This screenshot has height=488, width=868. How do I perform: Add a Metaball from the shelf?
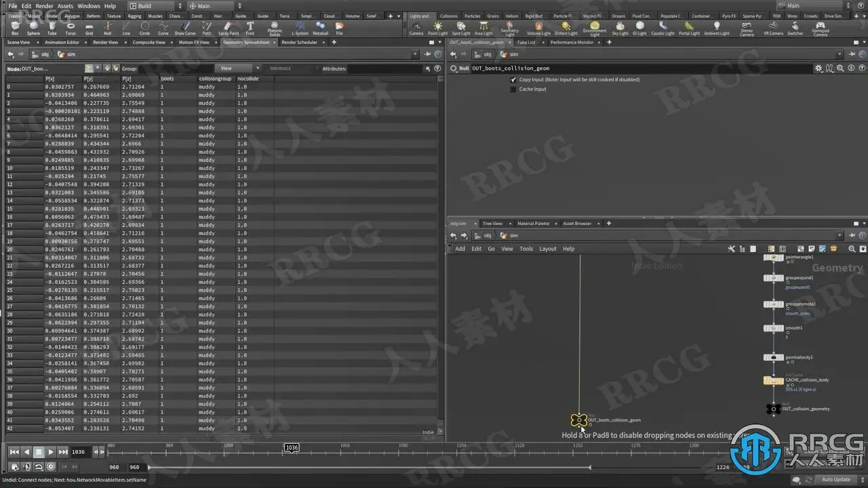[320, 28]
